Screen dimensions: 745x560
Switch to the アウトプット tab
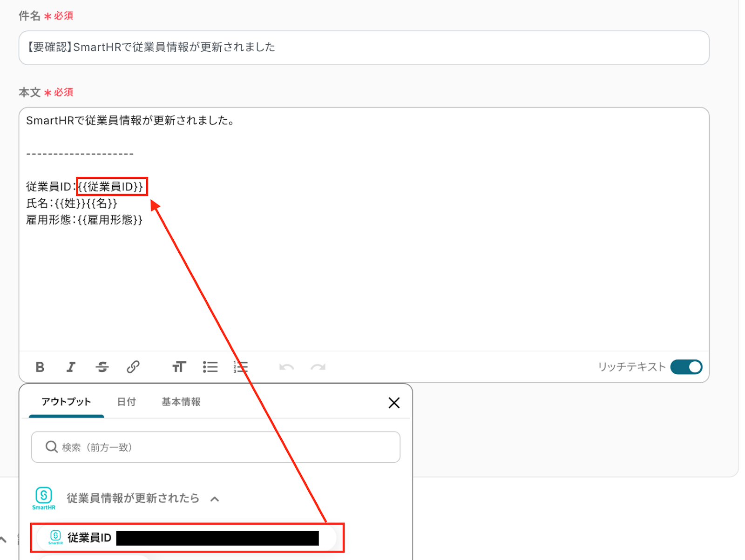coord(66,402)
